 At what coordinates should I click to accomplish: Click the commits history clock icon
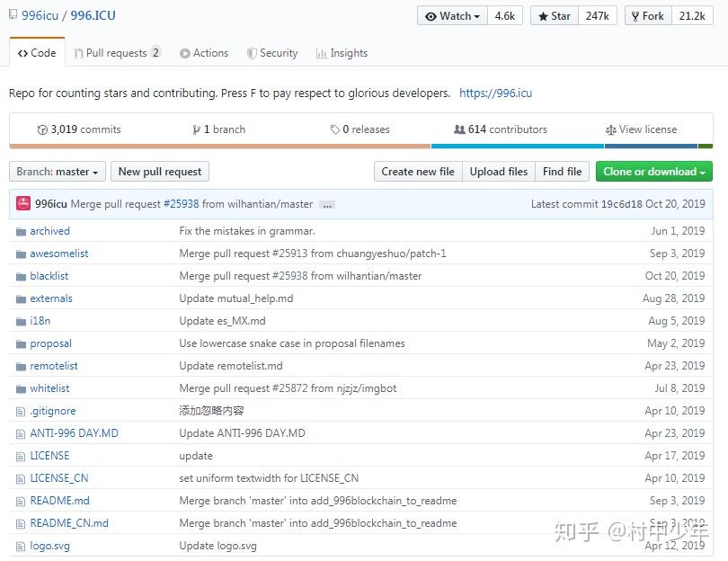[x=42, y=130]
